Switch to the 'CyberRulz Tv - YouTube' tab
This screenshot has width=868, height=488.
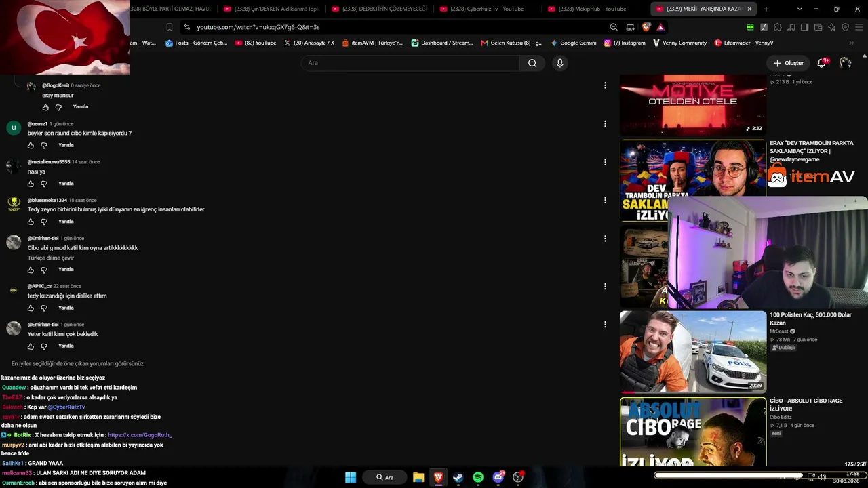tap(487, 9)
